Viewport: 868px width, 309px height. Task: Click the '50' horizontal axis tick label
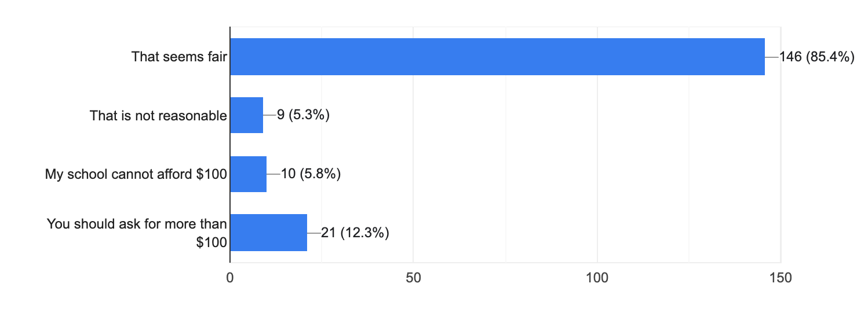click(x=413, y=277)
